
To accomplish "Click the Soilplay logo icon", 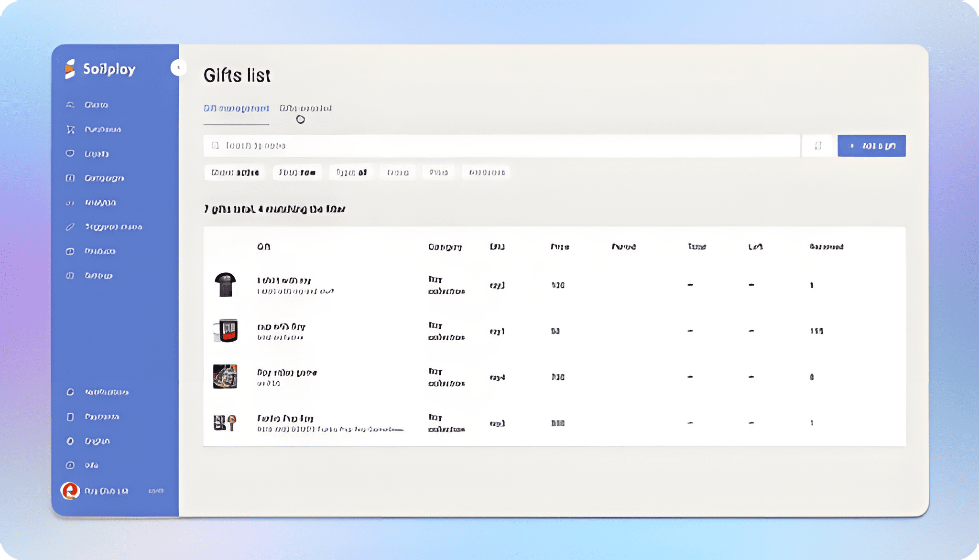I will (x=70, y=69).
